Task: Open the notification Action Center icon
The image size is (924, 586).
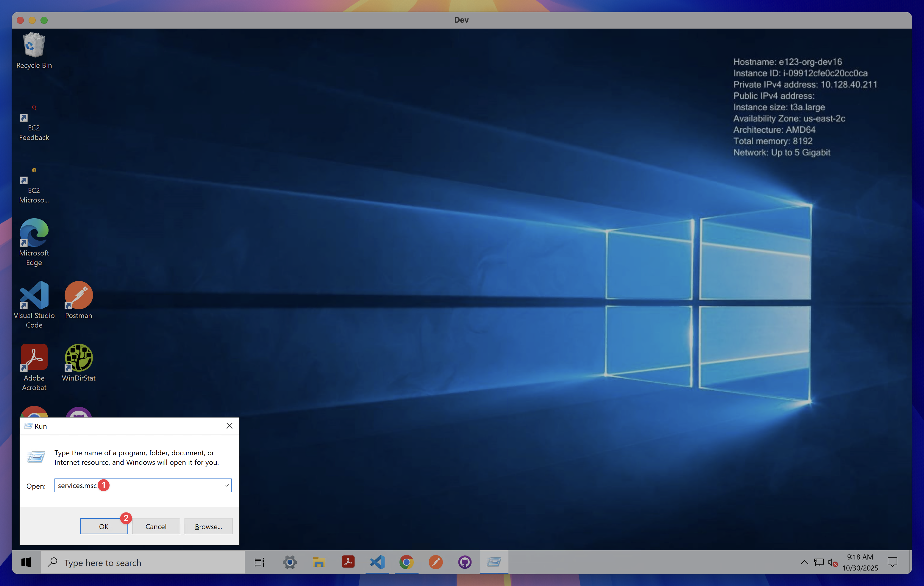Action: click(x=892, y=562)
